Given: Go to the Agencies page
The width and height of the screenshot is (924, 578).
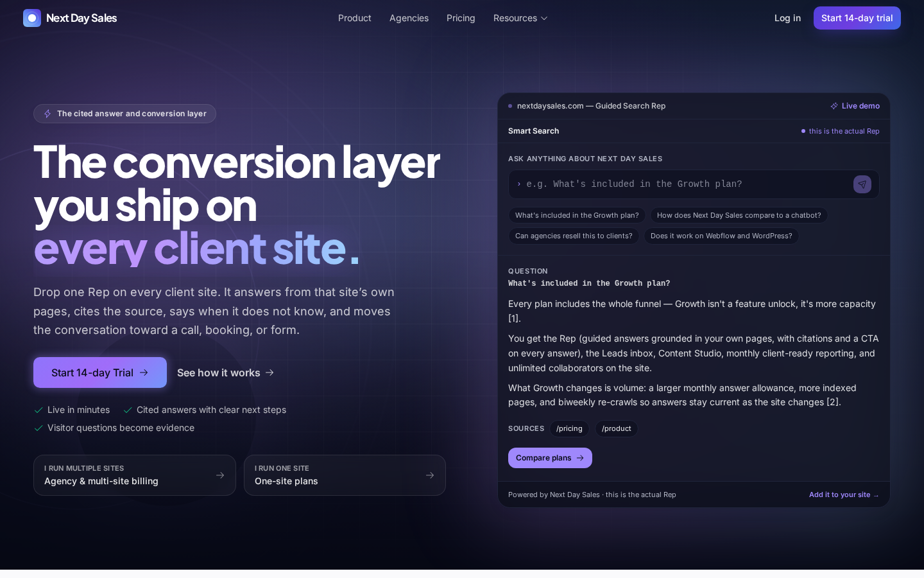Looking at the screenshot, I should click(409, 18).
